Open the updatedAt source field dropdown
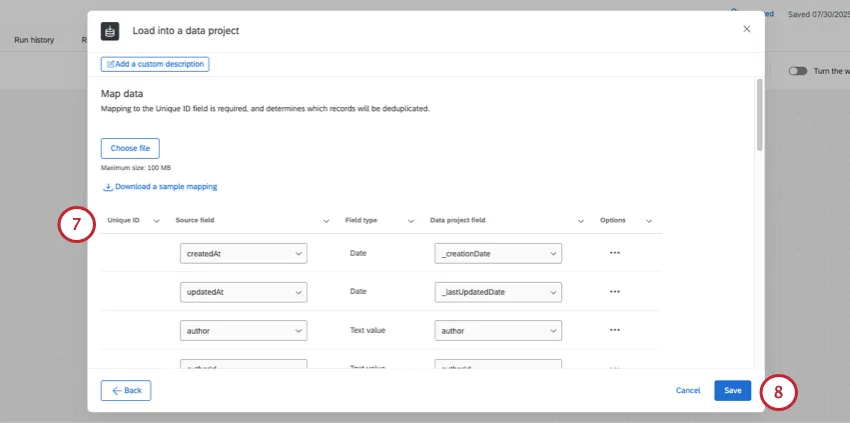The height and width of the screenshot is (423, 850). (x=243, y=292)
